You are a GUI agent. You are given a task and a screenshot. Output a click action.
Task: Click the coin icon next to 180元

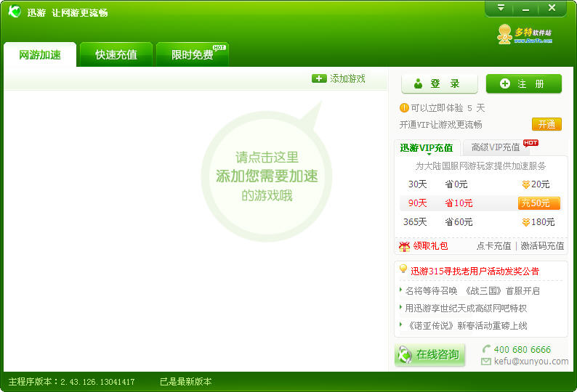coord(526,222)
